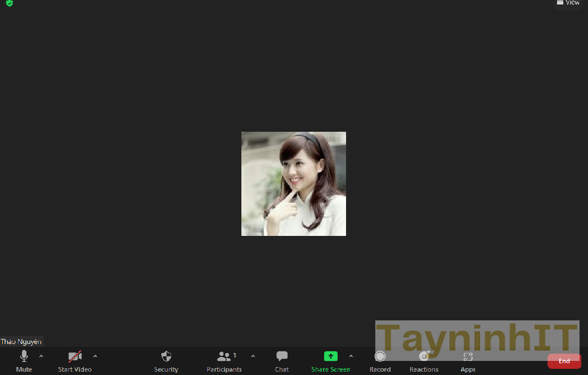Click the green encryption shield icon
The height and width of the screenshot is (375, 588).
(x=10, y=3)
